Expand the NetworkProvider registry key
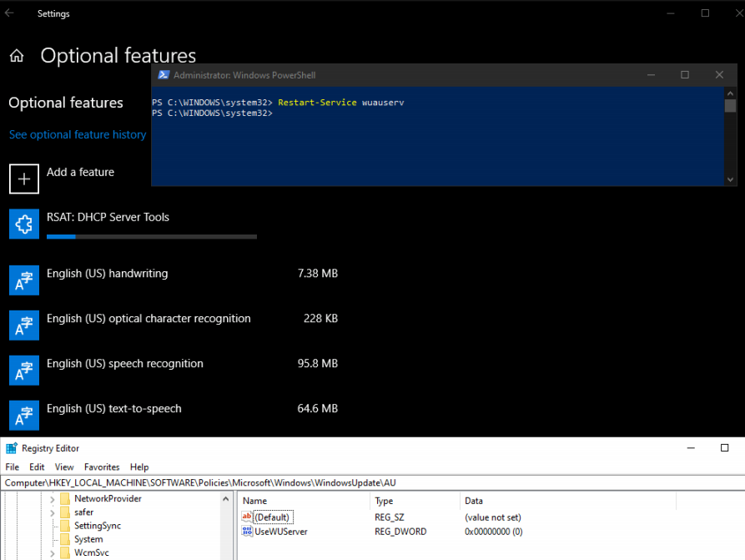 [53, 499]
